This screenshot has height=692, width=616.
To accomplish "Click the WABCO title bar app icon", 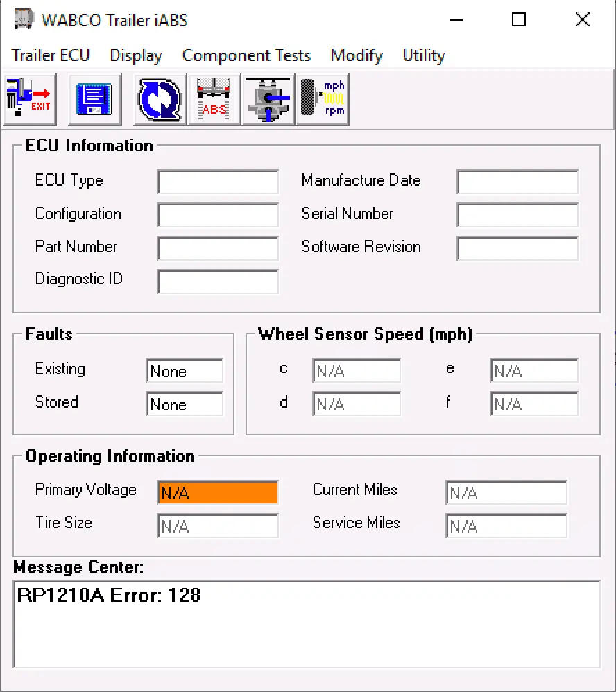I will click(24, 19).
